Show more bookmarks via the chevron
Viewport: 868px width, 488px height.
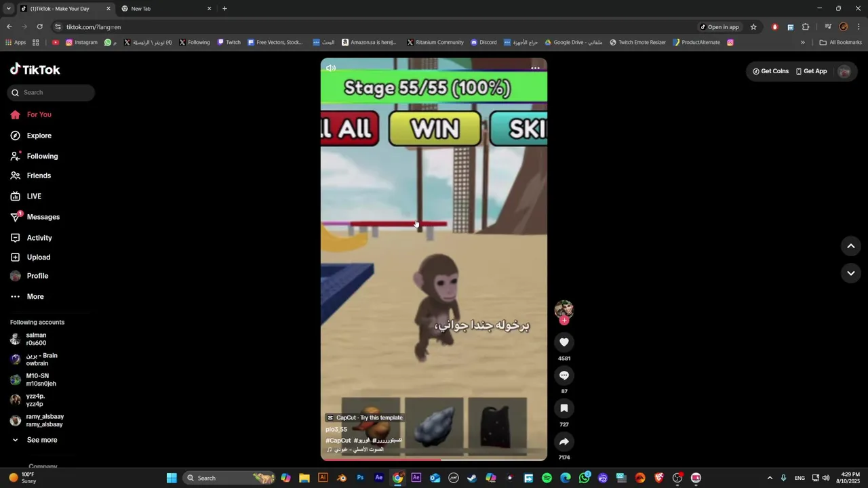[x=803, y=42]
